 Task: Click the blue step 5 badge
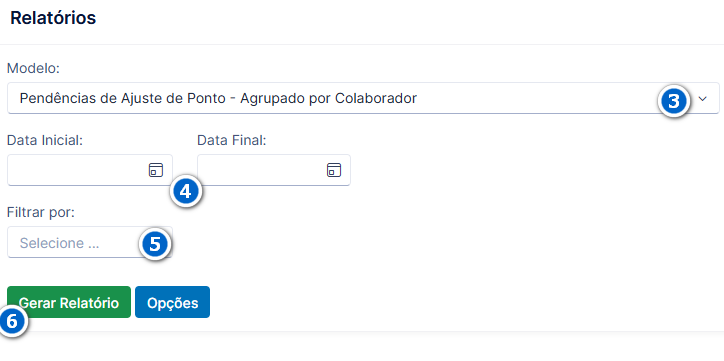155,244
